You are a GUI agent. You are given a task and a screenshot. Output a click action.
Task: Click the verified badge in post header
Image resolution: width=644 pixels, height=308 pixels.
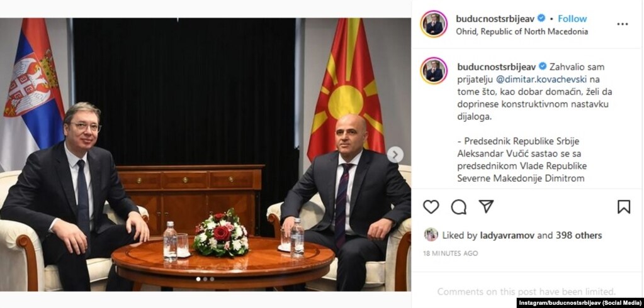(541, 18)
